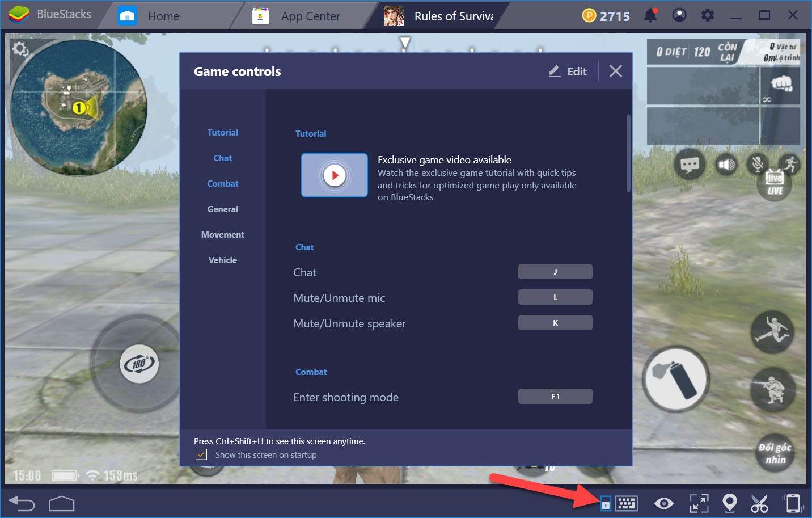The height and width of the screenshot is (518, 812).
Task: Click the K key binding for speaker
Action: click(x=555, y=323)
